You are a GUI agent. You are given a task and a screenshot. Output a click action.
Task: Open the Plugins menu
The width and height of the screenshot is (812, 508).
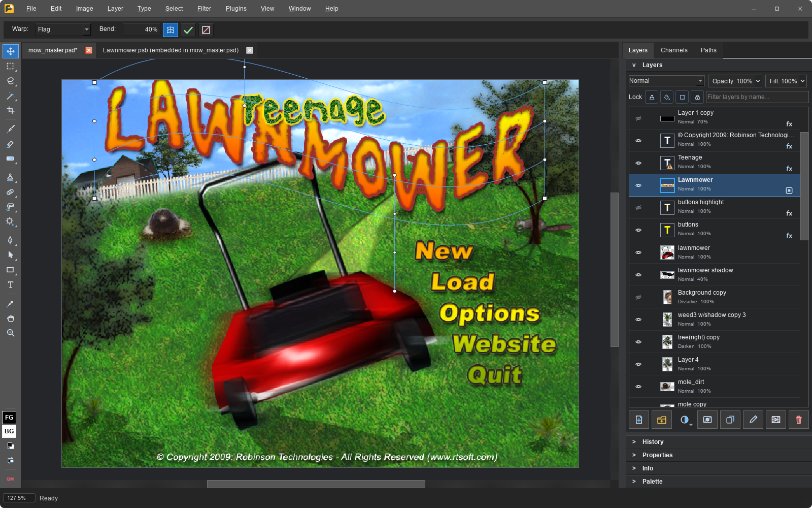[x=236, y=9]
